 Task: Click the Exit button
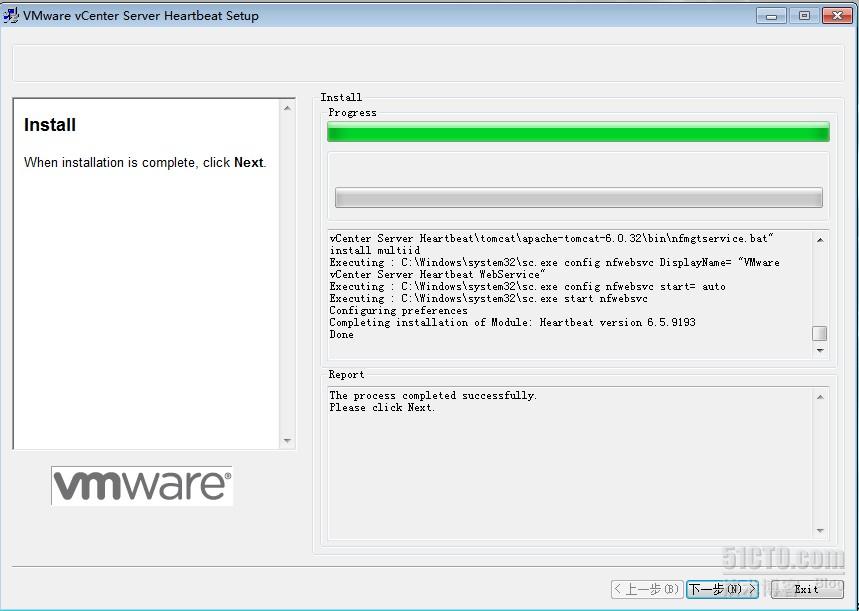[x=806, y=589]
